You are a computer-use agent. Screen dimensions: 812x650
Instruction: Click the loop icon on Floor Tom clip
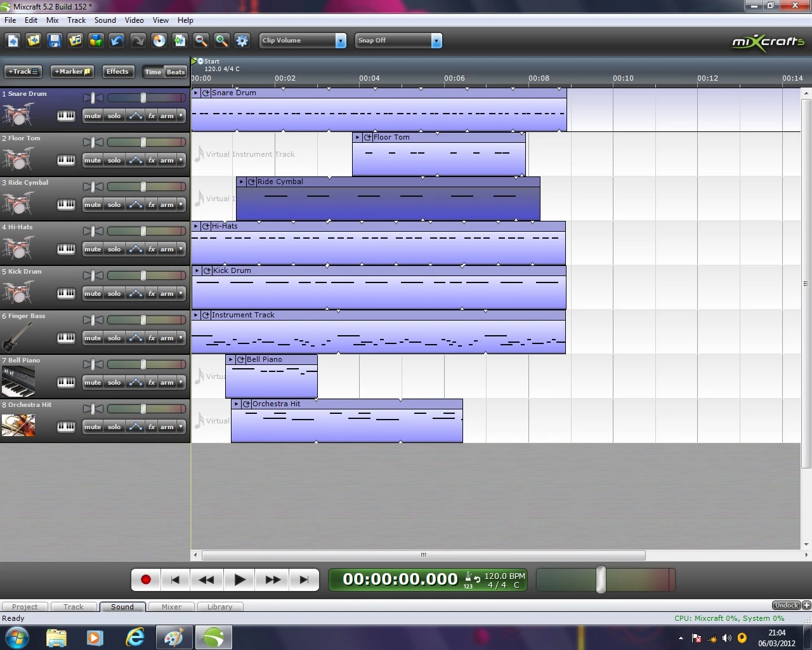tap(367, 137)
